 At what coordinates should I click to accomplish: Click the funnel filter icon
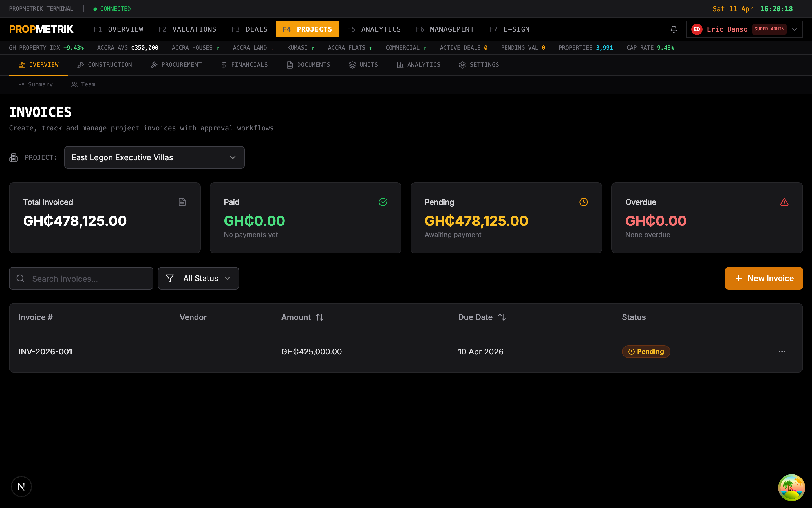(x=170, y=278)
